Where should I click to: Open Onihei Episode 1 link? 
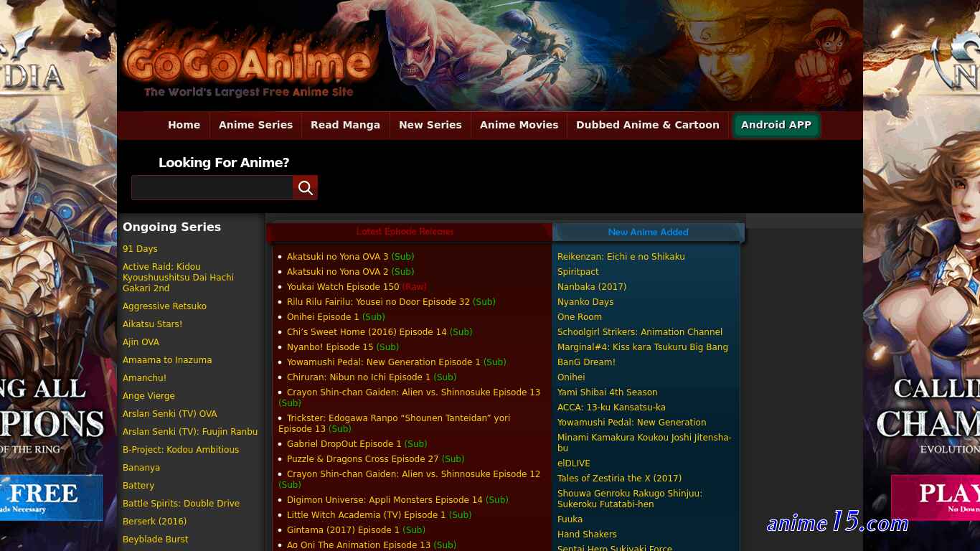click(x=323, y=316)
